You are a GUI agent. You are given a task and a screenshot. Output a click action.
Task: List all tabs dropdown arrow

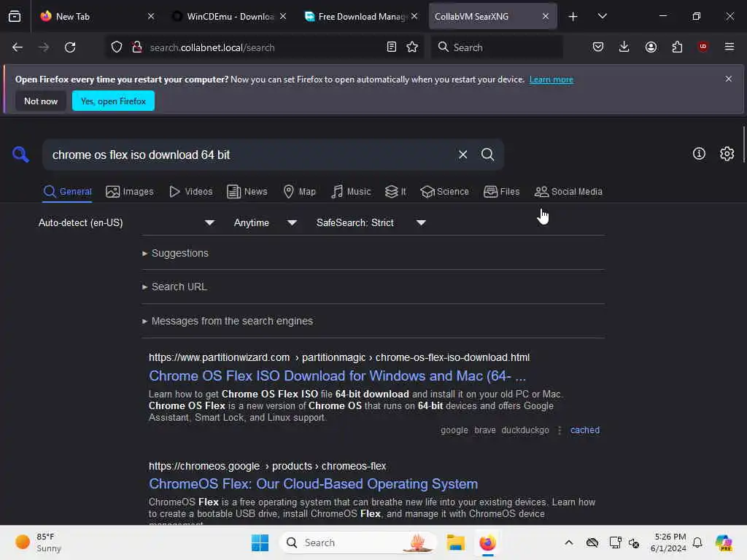tap(602, 16)
